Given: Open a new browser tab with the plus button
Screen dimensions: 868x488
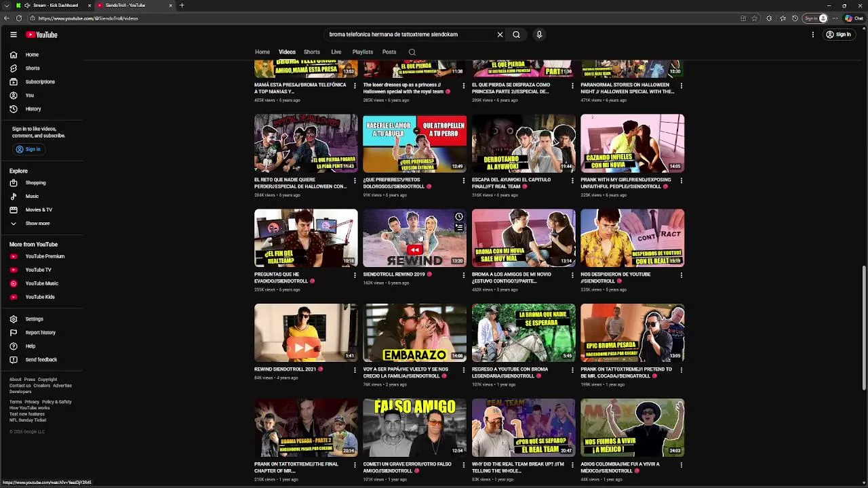Looking at the screenshot, I should [x=182, y=5].
